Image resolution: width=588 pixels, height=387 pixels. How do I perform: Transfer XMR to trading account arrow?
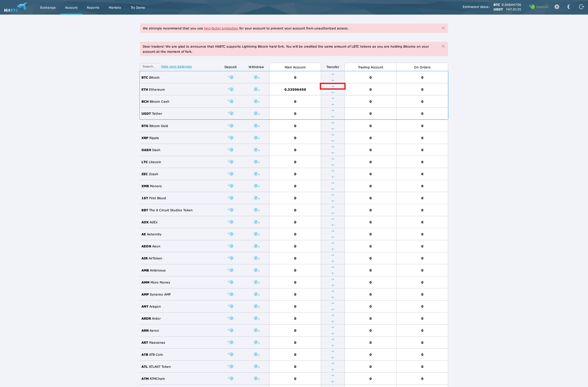click(333, 183)
